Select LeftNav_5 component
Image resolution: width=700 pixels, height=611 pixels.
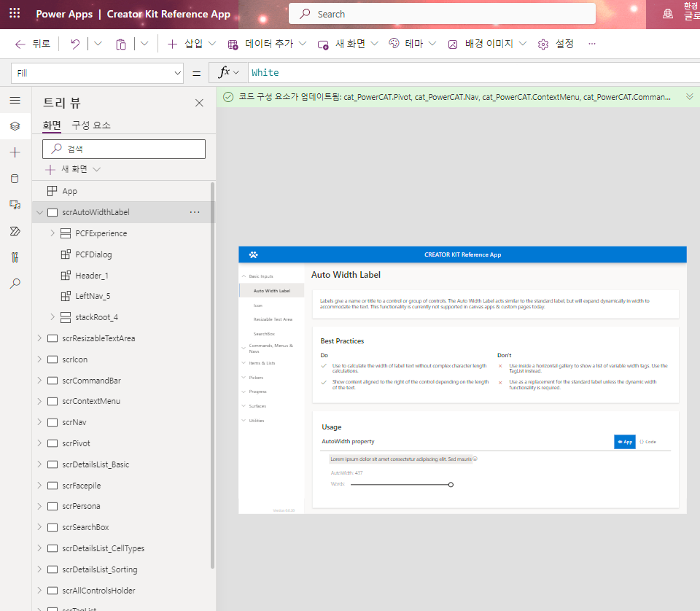93,296
